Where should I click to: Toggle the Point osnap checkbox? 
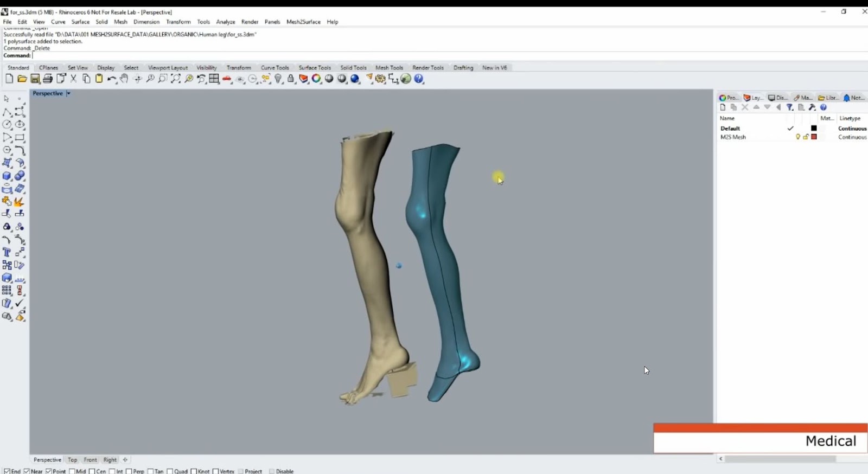tap(49, 471)
